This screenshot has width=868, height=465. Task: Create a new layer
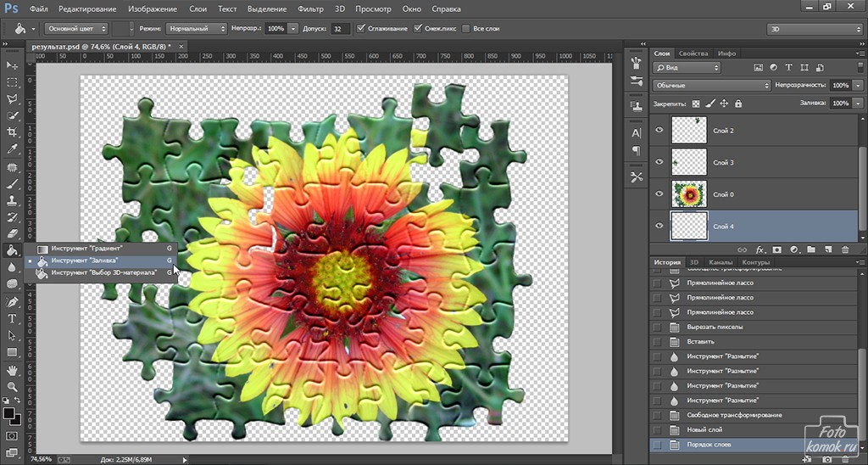828,250
